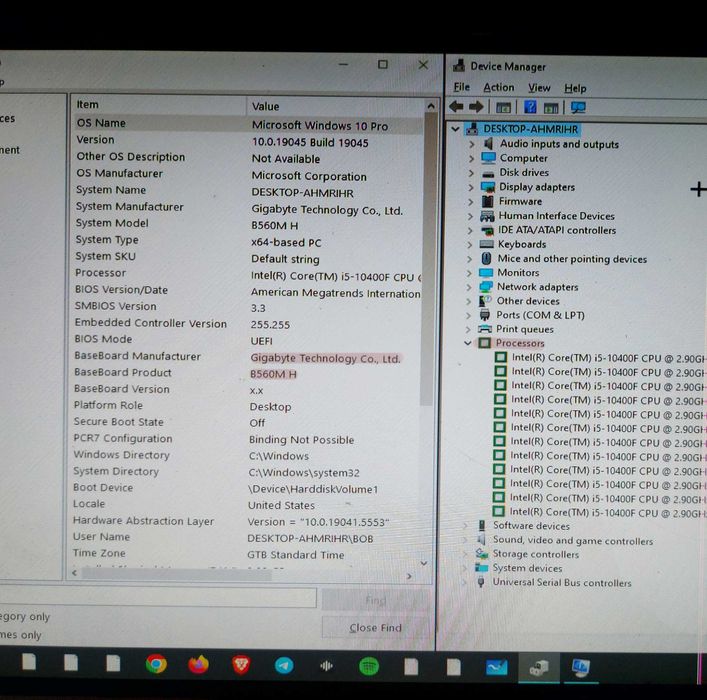Viewport: 707px width, 700px height.
Task: Open Firefox from the taskbar
Action: pos(198,664)
